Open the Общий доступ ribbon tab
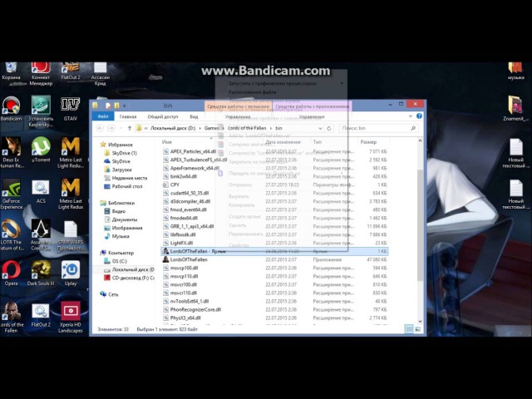The height and width of the screenshot is (399, 532). pos(163,116)
